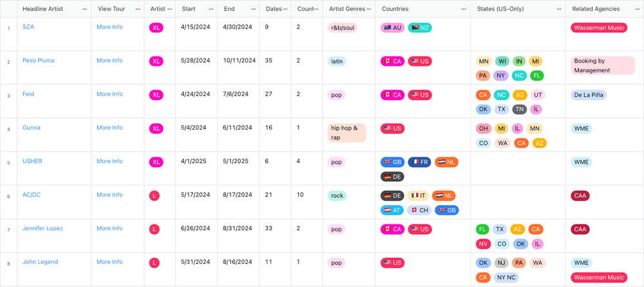The height and width of the screenshot is (287, 644).
Task: Click the CAA tag in AC/DC row
Action: click(x=580, y=195)
